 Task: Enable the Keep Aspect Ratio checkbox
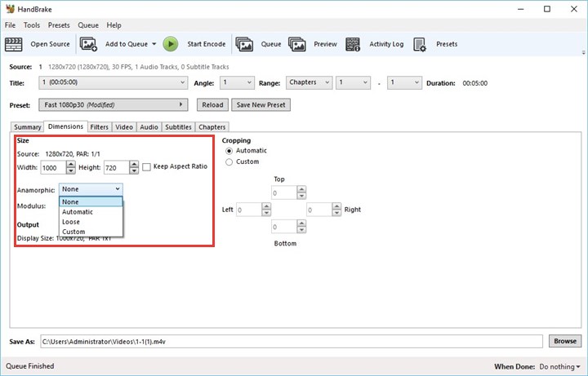[x=146, y=166]
